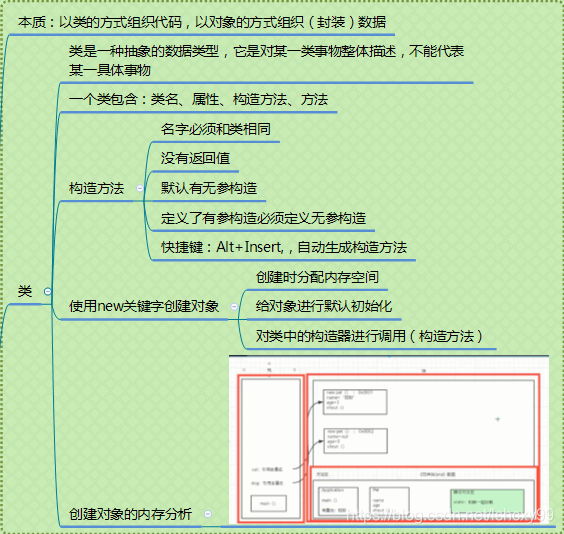Select the 构造方法 topic label

pyautogui.click(x=96, y=188)
